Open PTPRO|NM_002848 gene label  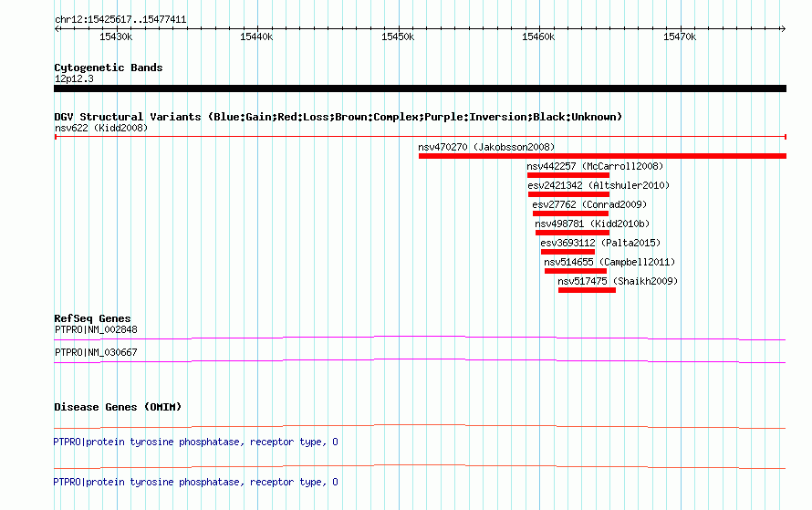(96, 330)
